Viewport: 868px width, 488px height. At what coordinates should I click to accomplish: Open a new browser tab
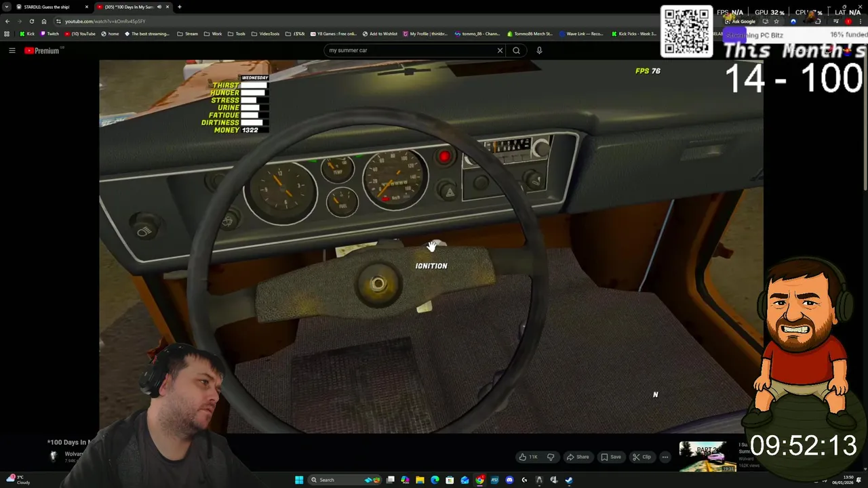(179, 7)
